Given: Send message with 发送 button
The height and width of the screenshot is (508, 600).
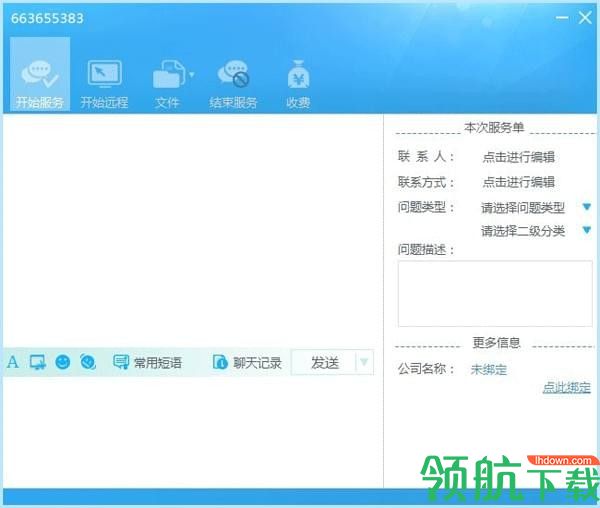Looking at the screenshot, I should (x=324, y=362).
